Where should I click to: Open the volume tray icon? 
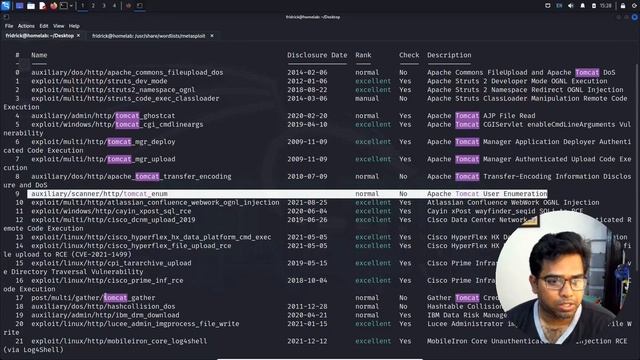[571, 6]
